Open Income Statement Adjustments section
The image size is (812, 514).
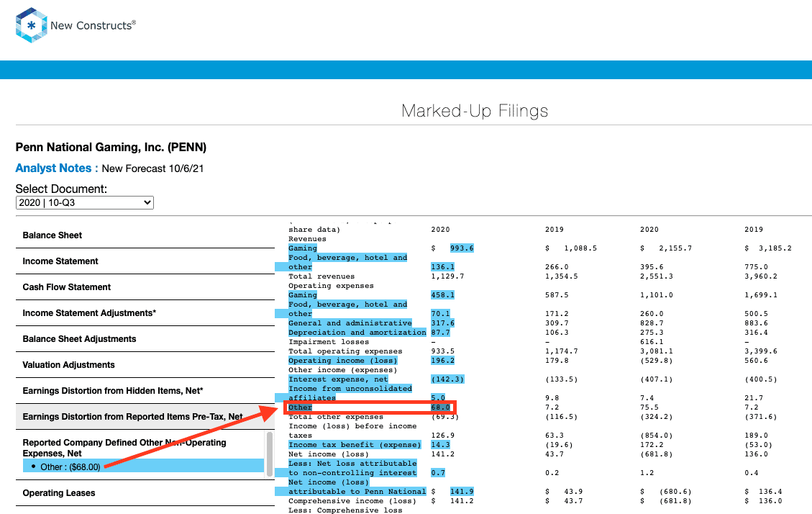tap(89, 313)
